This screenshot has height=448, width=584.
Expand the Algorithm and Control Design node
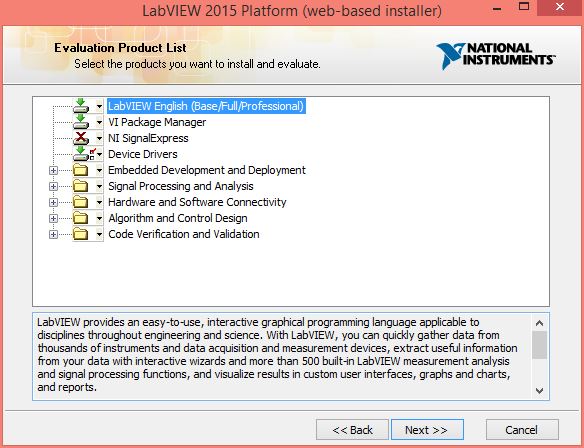(53, 218)
